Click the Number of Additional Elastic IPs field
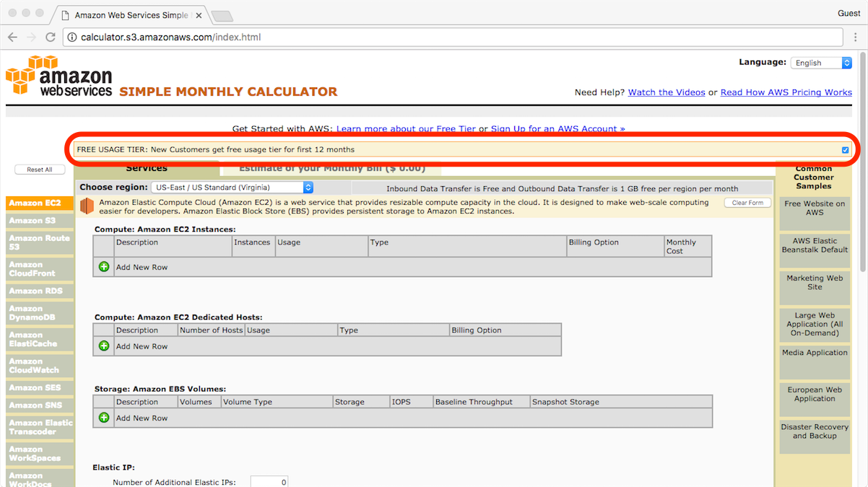868x487 pixels. (269, 482)
